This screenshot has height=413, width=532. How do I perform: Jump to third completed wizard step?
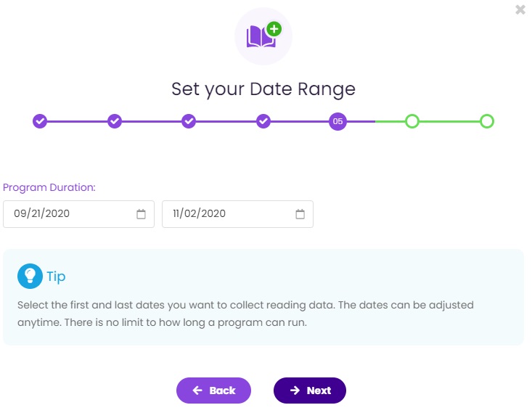[189, 121]
